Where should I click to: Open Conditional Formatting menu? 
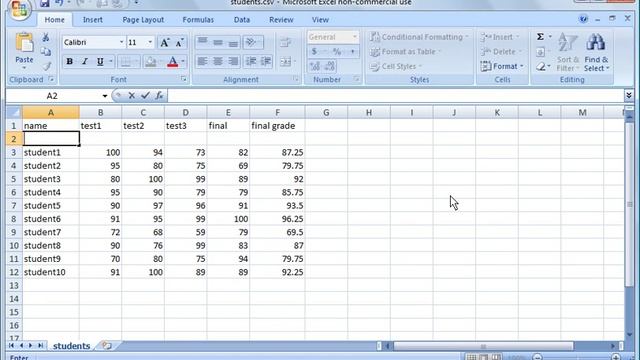click(419, 37)
